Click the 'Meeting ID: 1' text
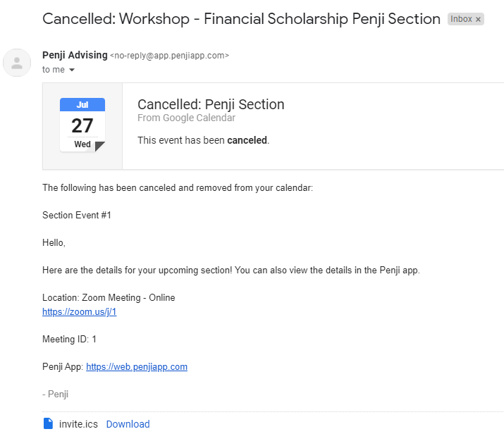 tap(69, 339)
